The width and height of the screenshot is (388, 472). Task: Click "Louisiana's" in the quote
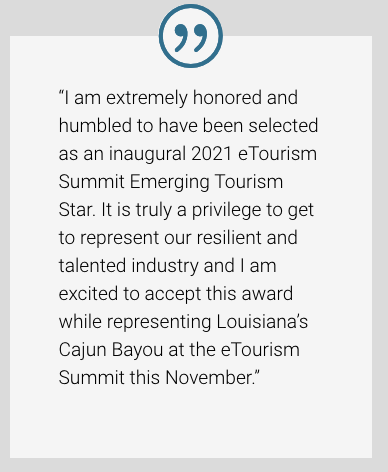pyautogui.click(x=262, y=322)
